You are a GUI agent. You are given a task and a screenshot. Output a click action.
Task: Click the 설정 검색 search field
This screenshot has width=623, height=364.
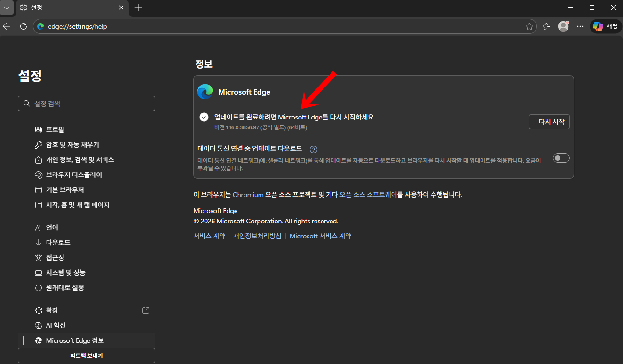coord(87,103)
